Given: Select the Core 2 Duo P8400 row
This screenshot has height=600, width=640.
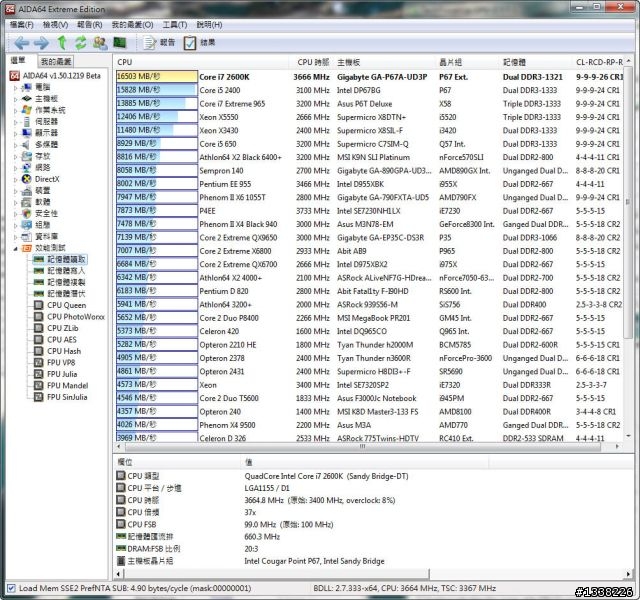Looking at the screenshot, I should coord(369,318).
